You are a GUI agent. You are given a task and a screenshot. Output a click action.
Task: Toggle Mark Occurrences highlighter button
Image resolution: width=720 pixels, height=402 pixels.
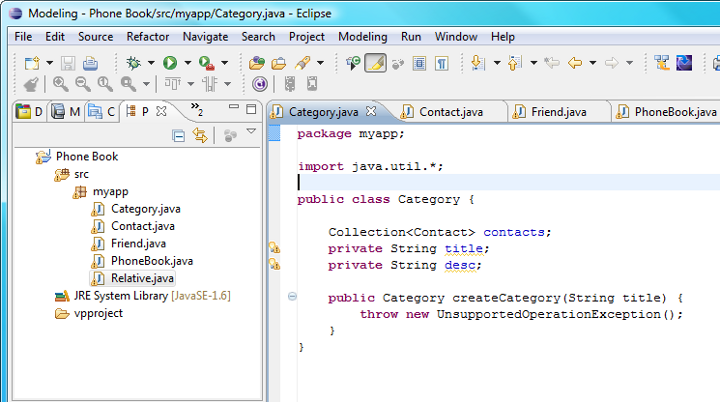pyautogui.click(x=375, y=63)
